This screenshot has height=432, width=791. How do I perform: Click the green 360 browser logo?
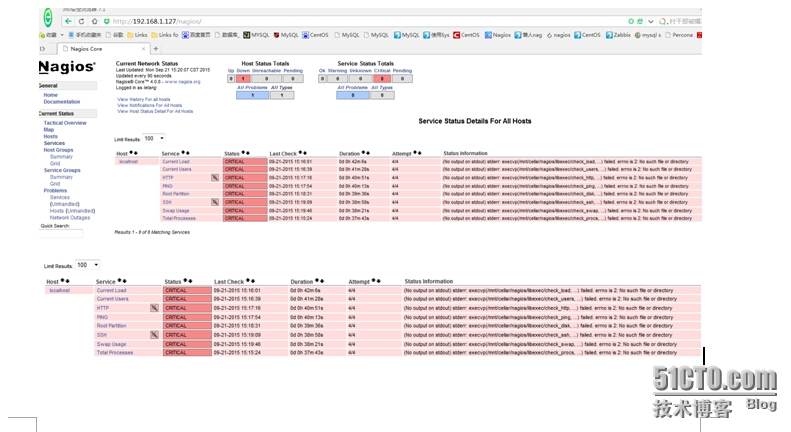pos(48,18)
